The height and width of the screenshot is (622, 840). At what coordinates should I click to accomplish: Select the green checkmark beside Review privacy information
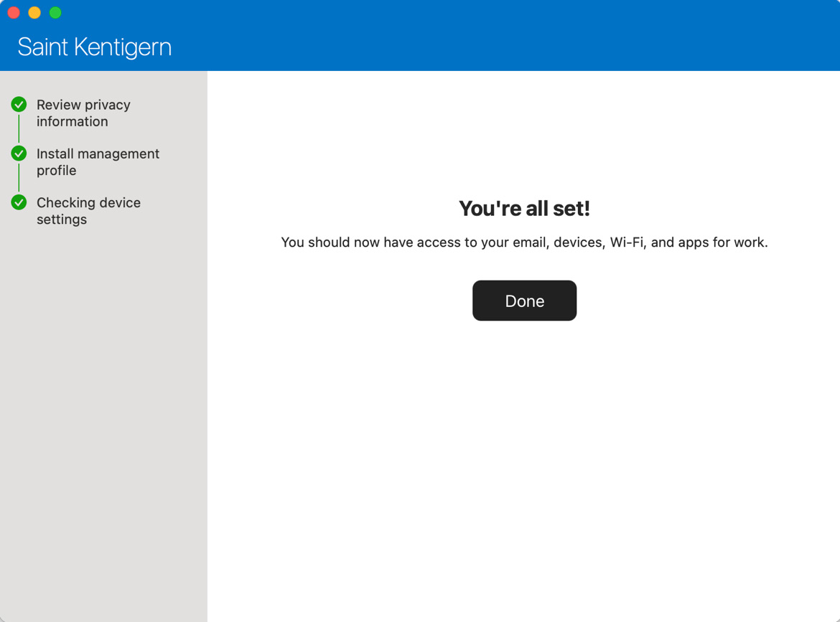(19, 104)
